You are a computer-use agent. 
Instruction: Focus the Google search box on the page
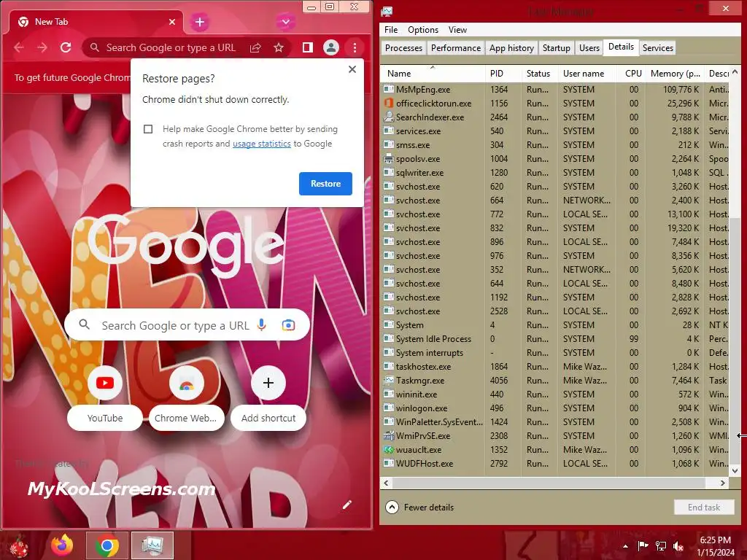(187, 325)
